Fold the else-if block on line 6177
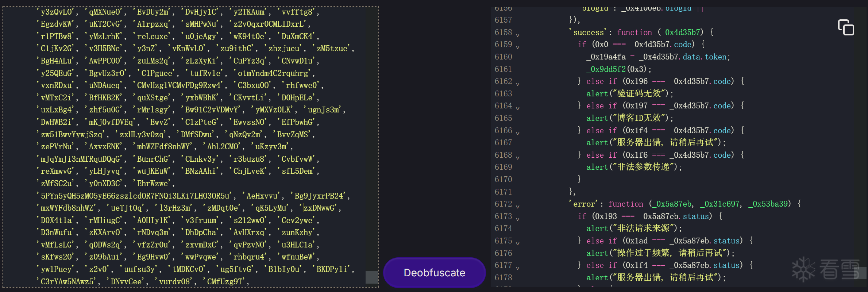The width and height of the screenshot is (868, 292). pos(518,268)
